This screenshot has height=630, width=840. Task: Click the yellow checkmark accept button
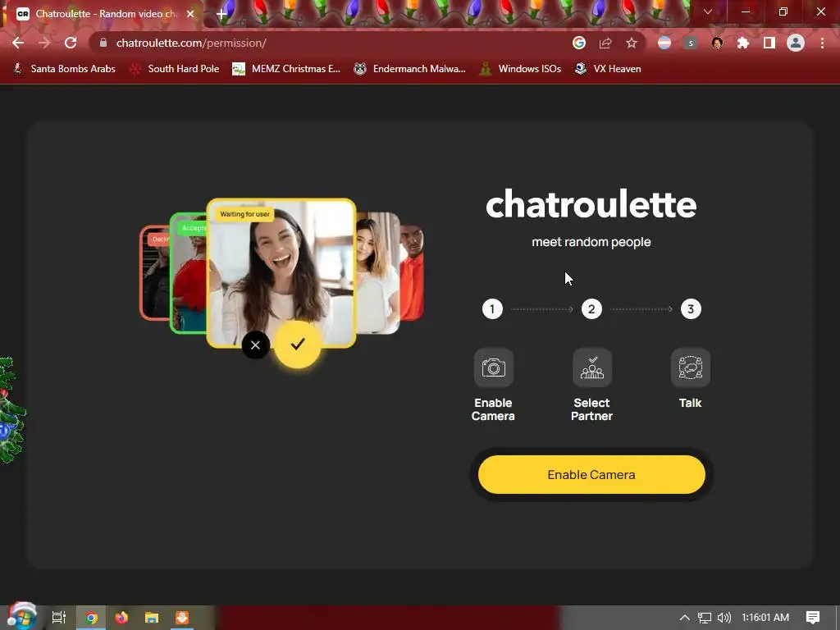[297, 345]
